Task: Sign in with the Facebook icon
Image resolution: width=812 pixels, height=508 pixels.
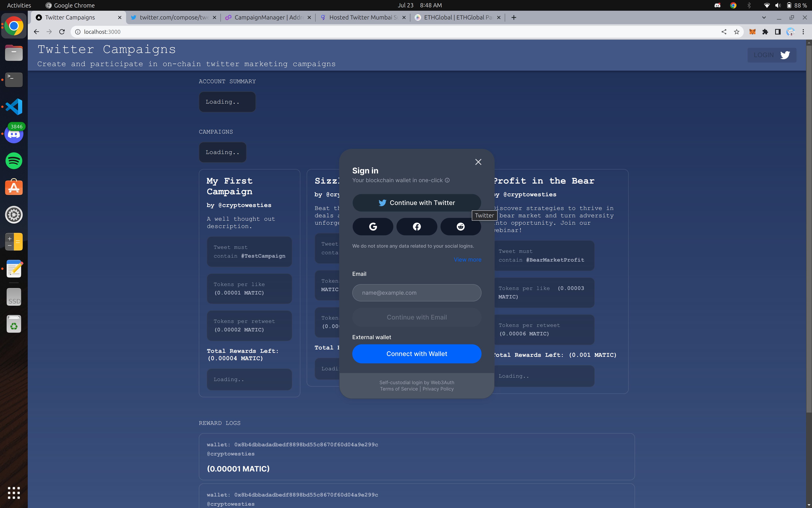Action: pos(417,227)
